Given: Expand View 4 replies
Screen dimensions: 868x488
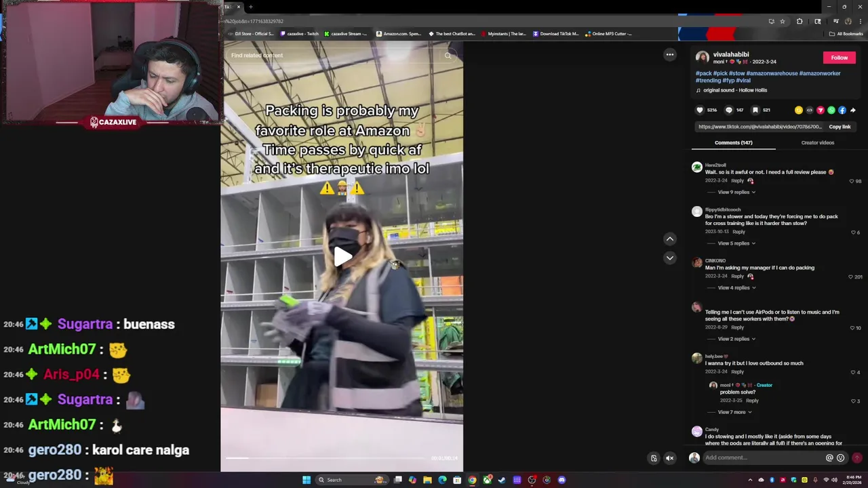Looking at the screenshot, I should coord(736,287).
